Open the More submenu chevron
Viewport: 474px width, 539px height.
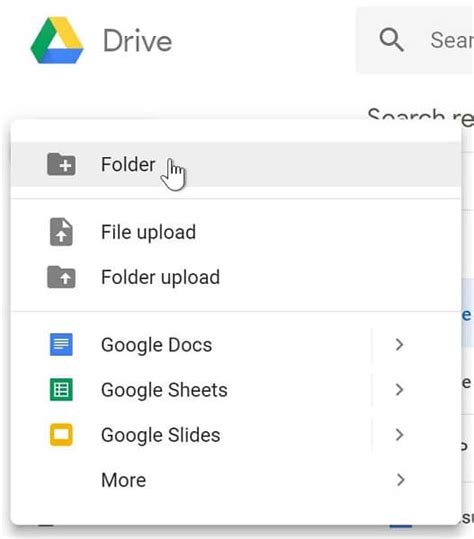coord(400,480)
